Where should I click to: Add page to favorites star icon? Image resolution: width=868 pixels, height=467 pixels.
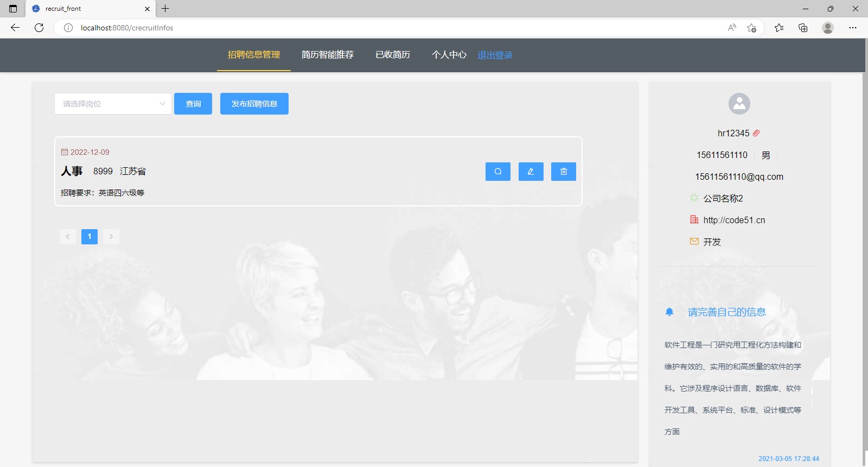point(751,28)
